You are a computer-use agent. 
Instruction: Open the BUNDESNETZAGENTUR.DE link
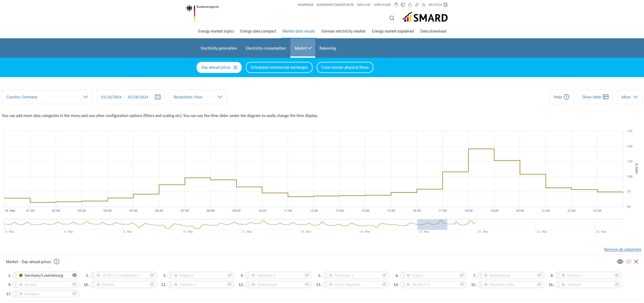pos(335,5)
